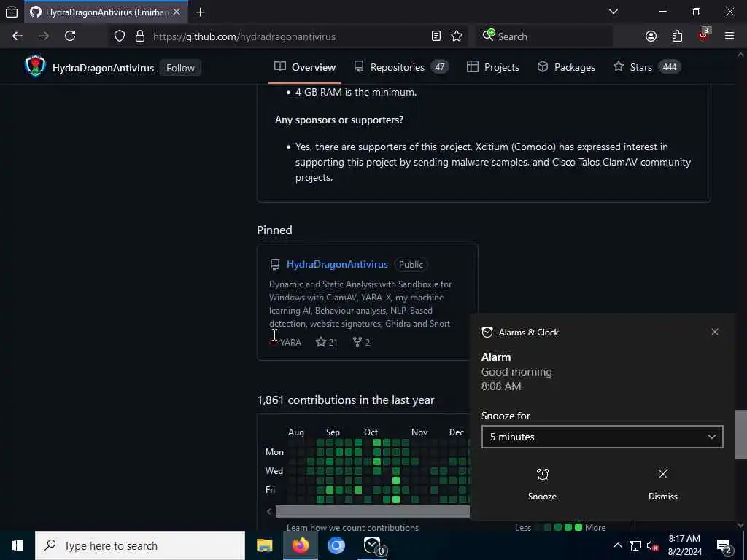This screenshot has height=560, width=747.
Task: Open the pinned HydraDragonAntivirus repository link
Action: click(x=337, y=264)
